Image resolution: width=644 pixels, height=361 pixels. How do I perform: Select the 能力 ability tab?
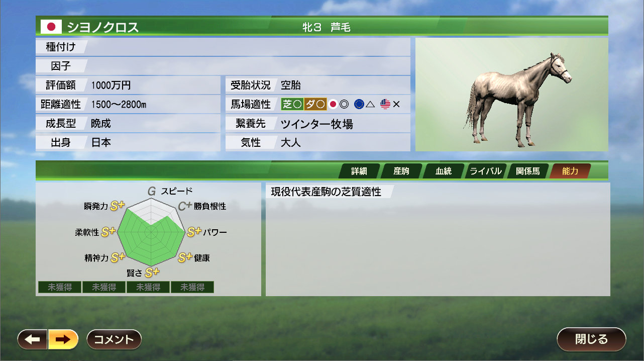pyautogui.click(x=570, y=171)
